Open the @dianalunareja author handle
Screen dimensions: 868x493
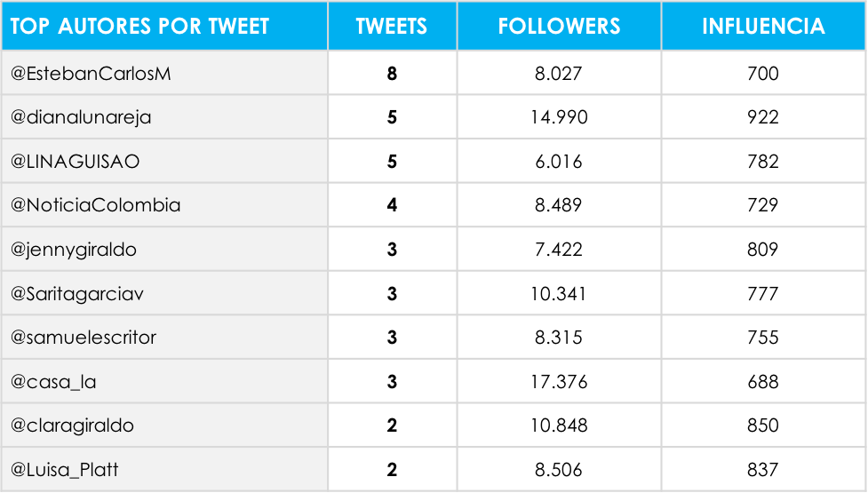(x=81, y=117)
